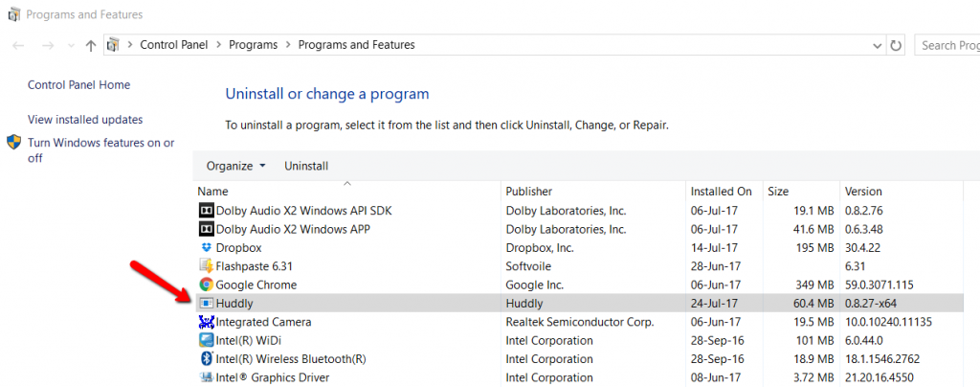
Task: Select Dropbox by its name text
Action: pyautogui.click(x=238, y=247)
